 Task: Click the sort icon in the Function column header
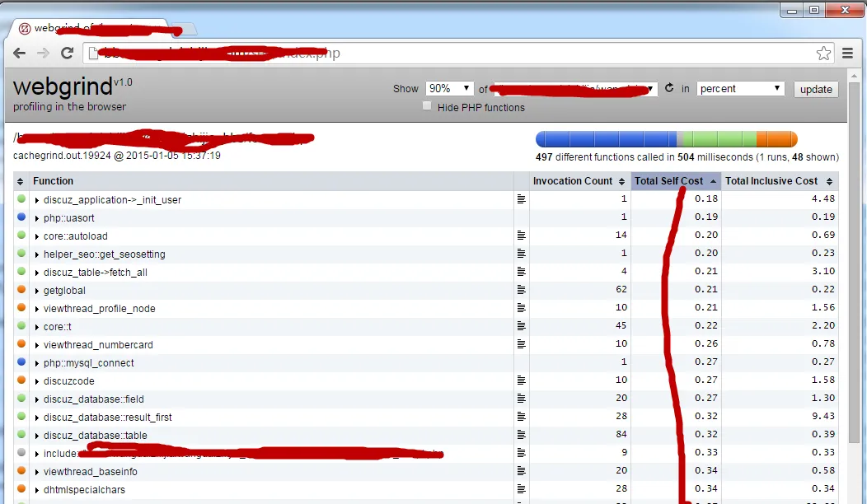[20, 181]
